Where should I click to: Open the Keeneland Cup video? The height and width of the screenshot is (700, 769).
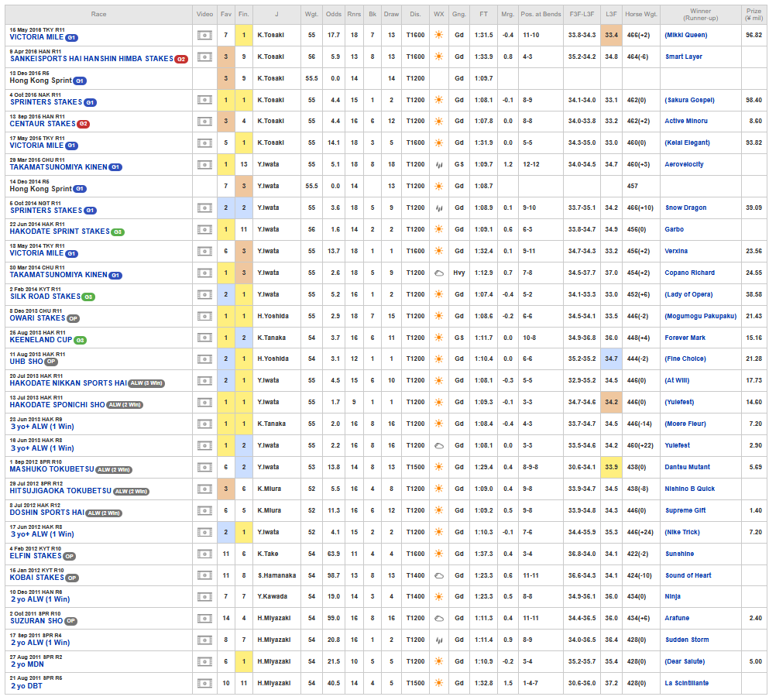coord(204,338)
